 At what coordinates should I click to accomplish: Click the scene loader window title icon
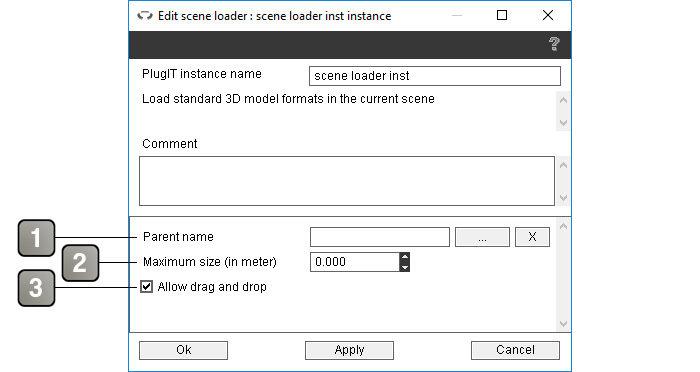[145, 16]
